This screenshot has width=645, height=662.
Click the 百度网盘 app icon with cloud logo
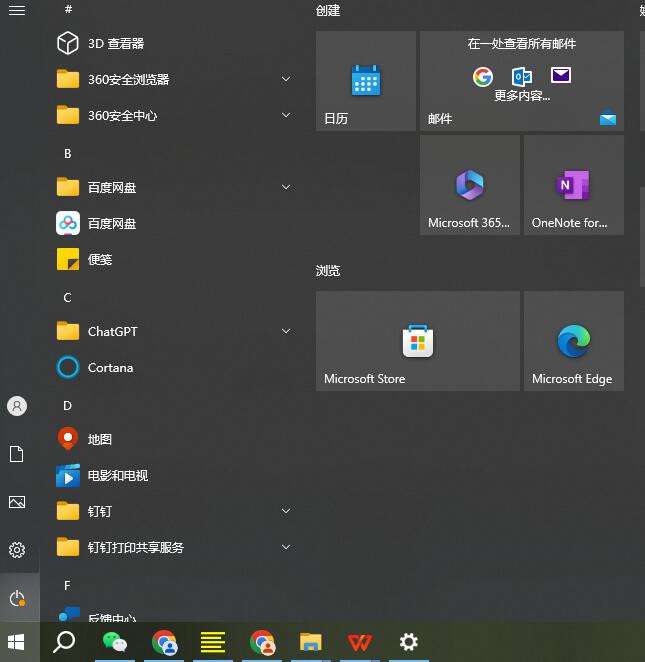tap(68, 223)
